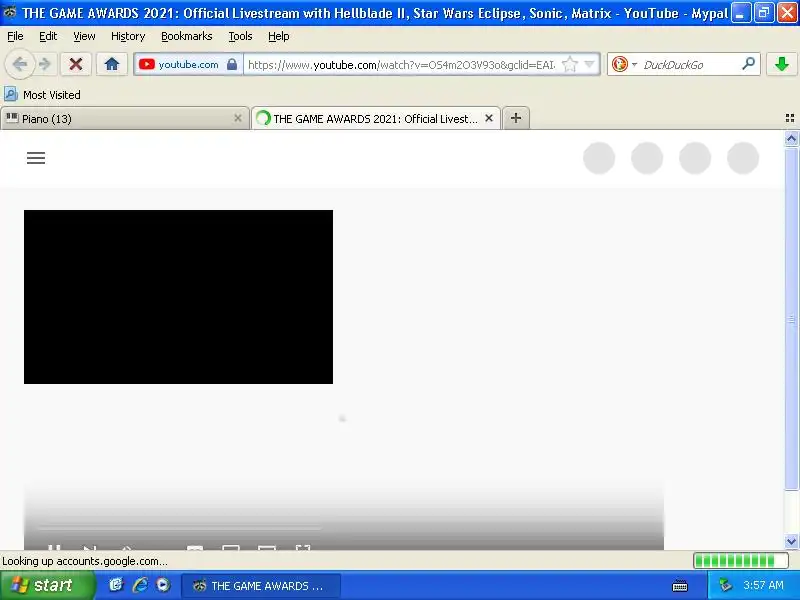Click the green page-loading progress bar
The height and width of the screenshot is (600, 800).
click(x=740, y=561)
